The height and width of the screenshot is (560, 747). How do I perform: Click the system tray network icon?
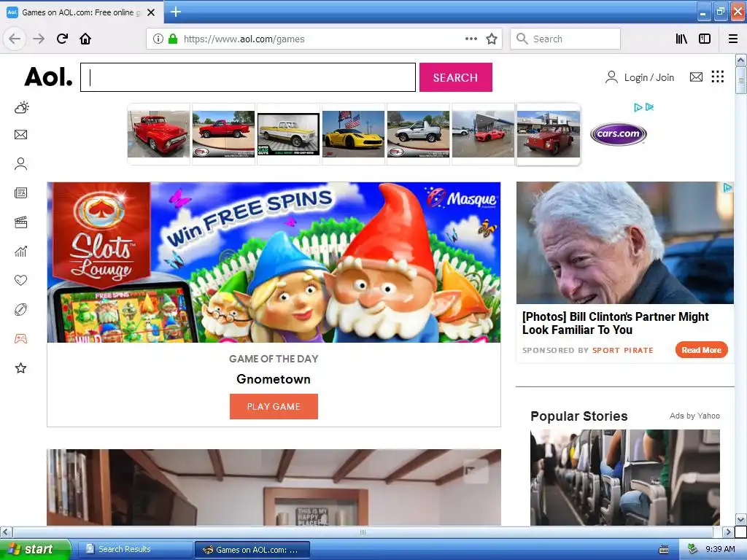[692, 549]
